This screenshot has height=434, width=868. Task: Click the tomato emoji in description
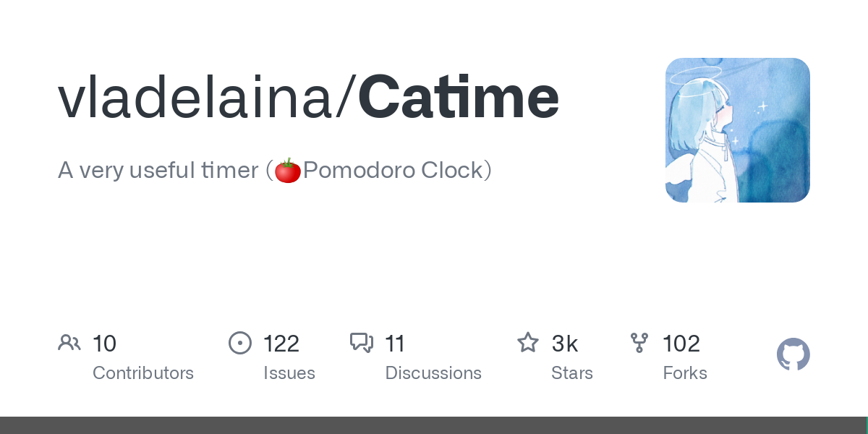[288, 171]
